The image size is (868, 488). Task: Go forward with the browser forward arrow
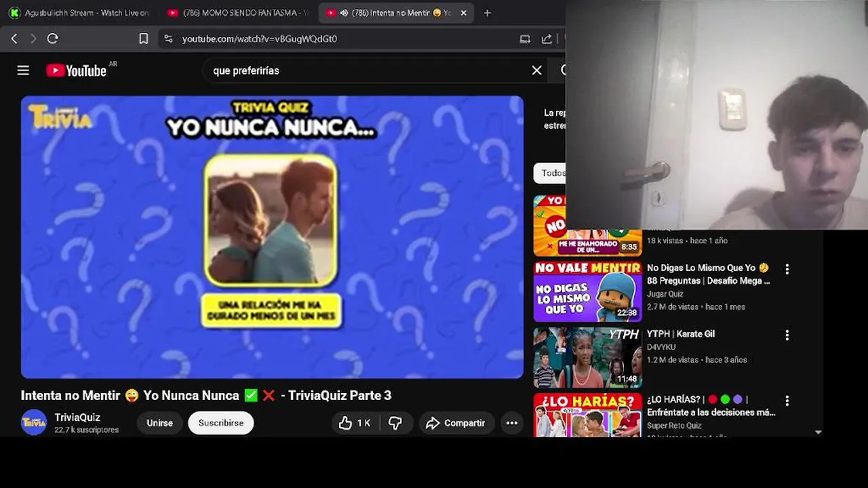coord(33,39)
